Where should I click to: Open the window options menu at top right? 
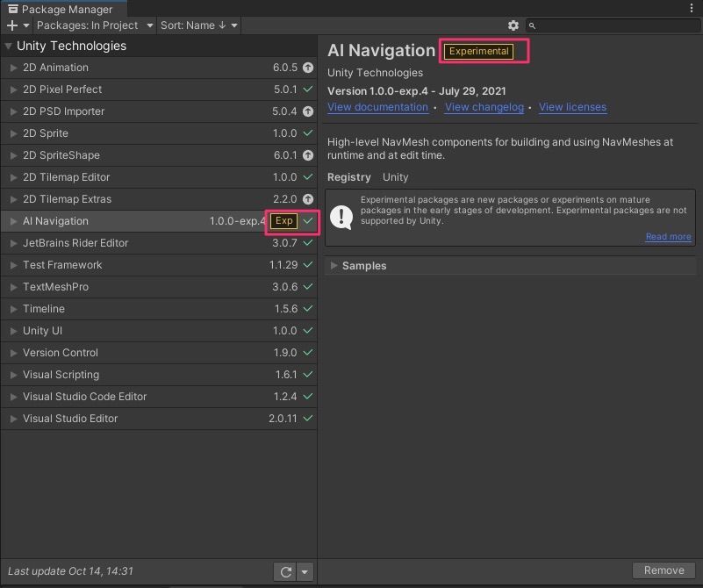(x=693, y=7)
